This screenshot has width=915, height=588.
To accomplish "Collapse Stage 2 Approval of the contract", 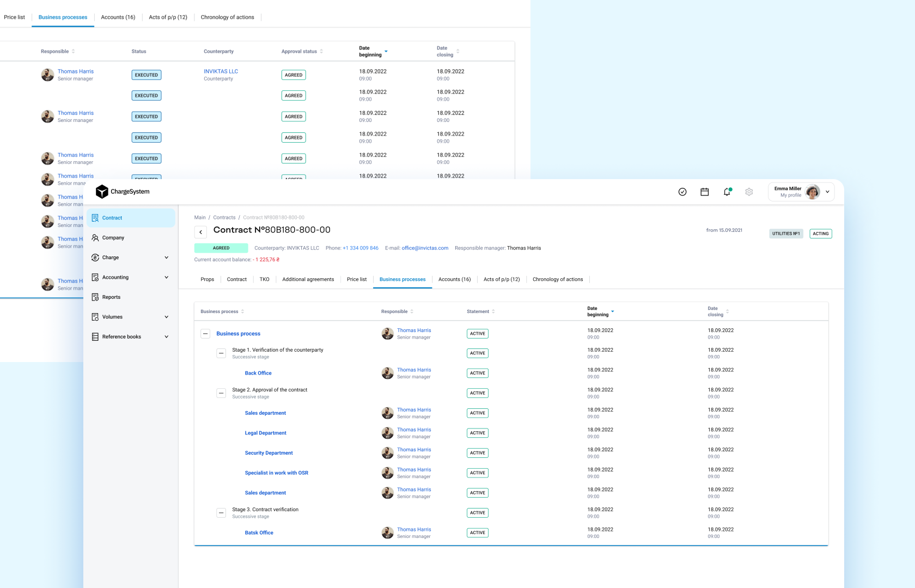I will (221, 393).
